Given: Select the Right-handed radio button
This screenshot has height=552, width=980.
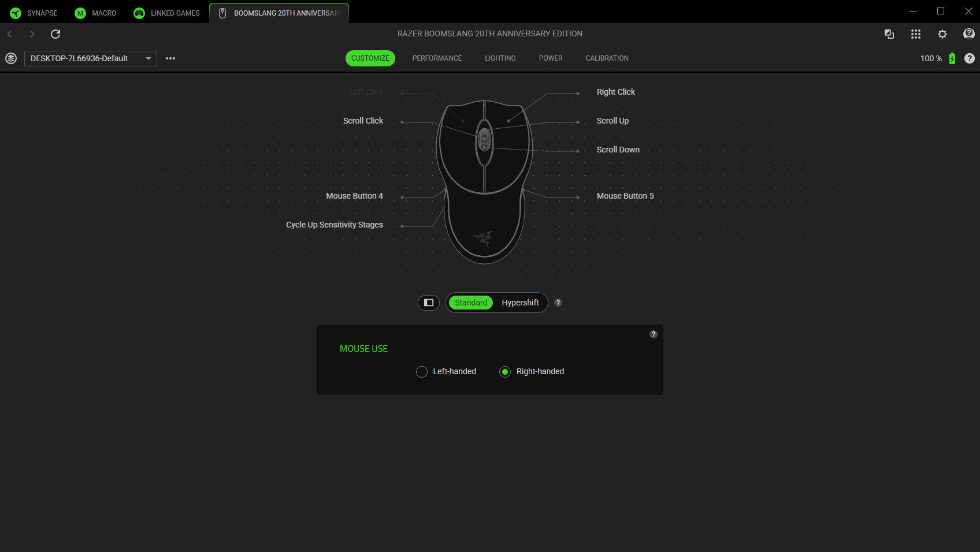Looking at the screenshot, I should pos(505,372).
